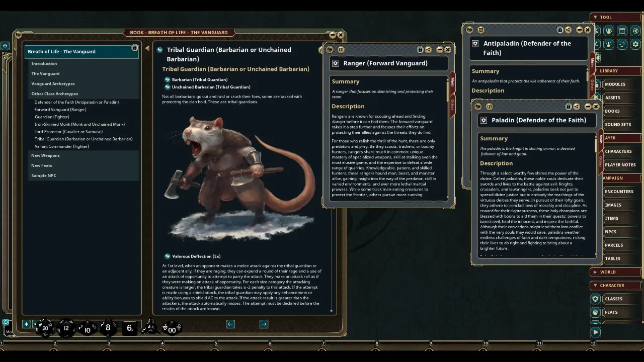Click shield link icon beside Antipaladin title
This screenshot has width=644, height=362.
coord(475,44)
